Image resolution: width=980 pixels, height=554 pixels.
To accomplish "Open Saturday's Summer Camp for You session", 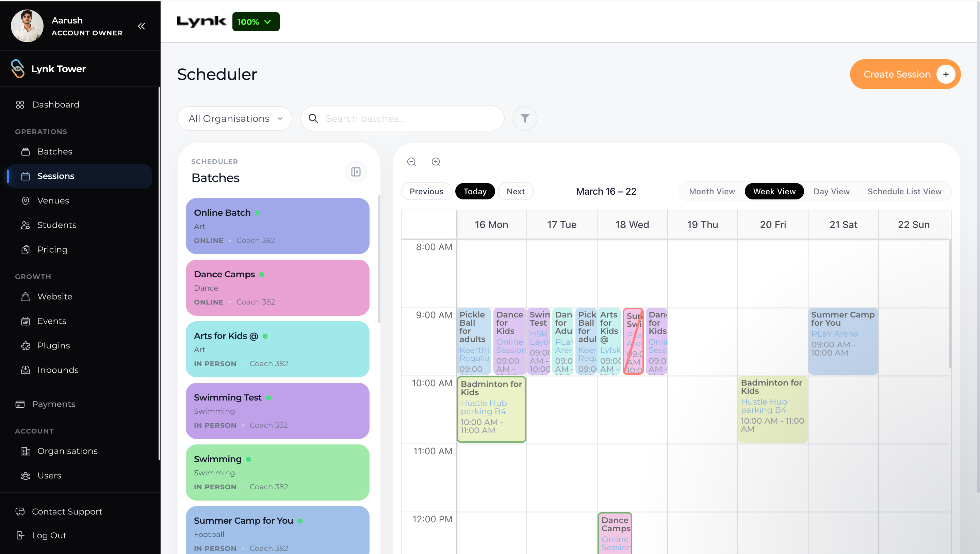I will (843, 341).
